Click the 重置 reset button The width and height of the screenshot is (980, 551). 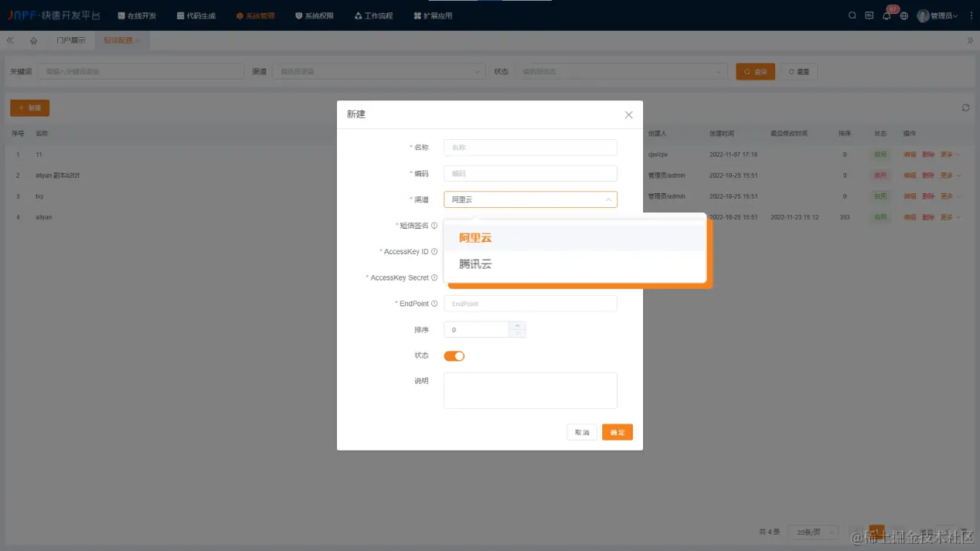coord(799,71)
